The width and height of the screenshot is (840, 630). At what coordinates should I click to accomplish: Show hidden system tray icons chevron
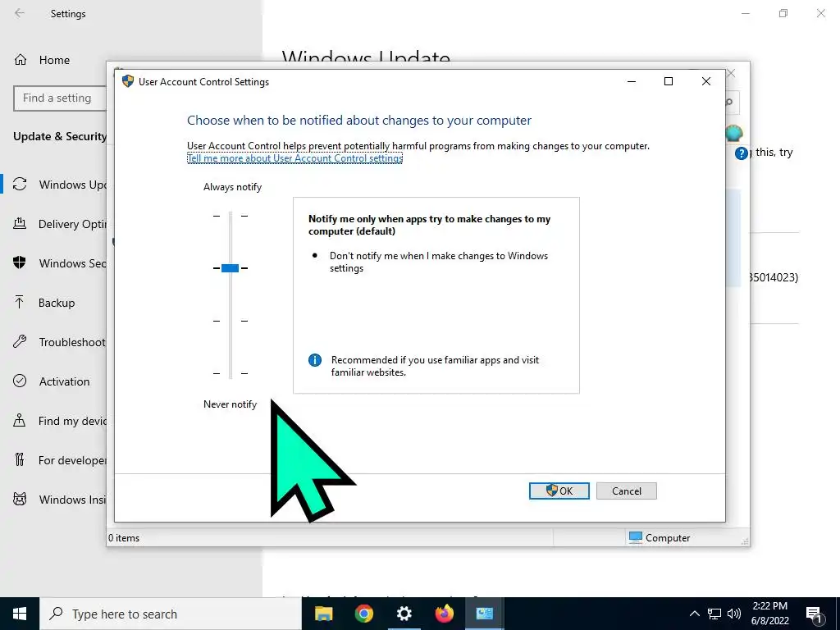tap(694, 614)
